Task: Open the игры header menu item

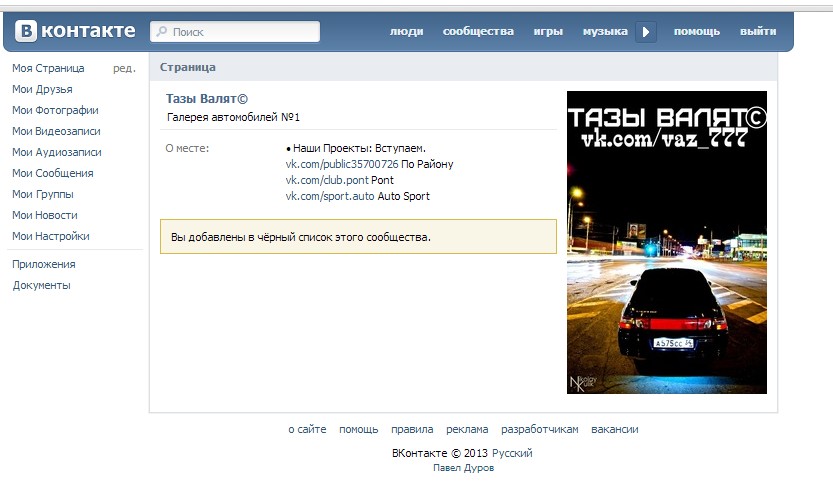Action: click(x=548, y=31)
